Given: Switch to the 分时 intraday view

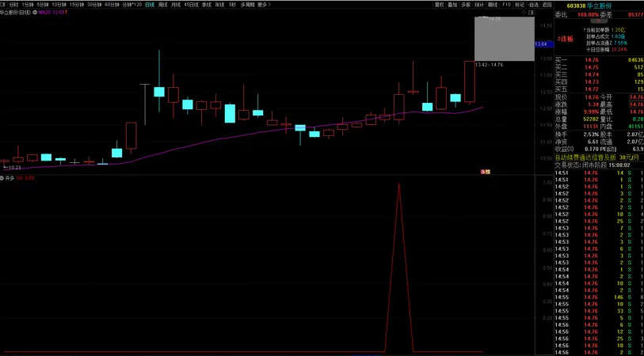Looking at the screenshot, I should (13, 5).
